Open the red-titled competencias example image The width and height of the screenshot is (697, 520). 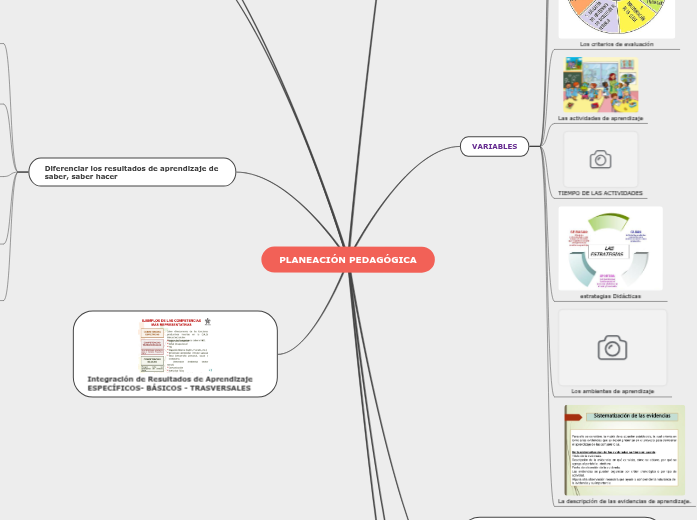175,344
